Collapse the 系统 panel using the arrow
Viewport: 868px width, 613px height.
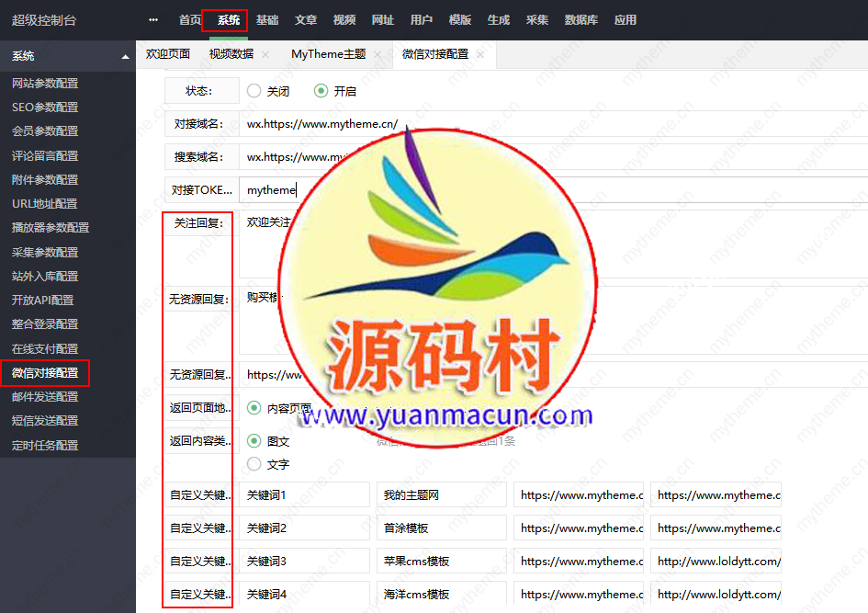tap(126, 55)
